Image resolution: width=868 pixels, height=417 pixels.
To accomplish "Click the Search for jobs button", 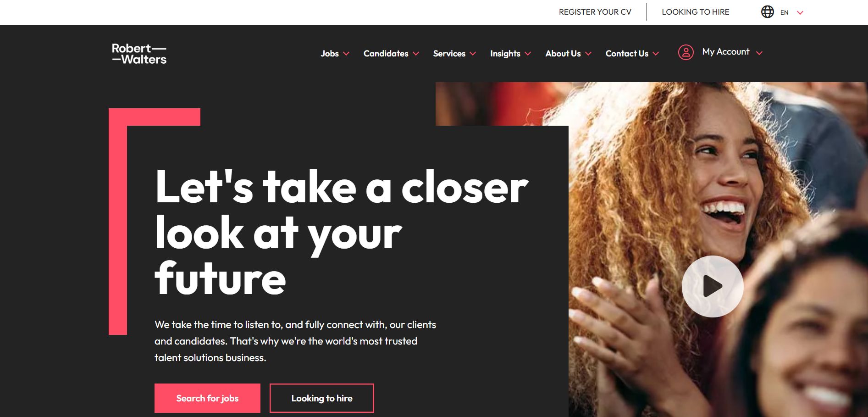I will click(207, 398).
